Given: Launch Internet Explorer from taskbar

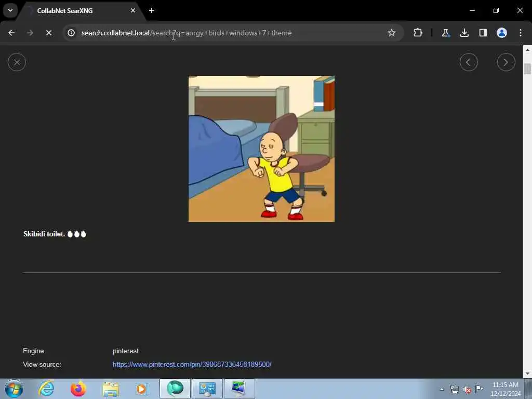Looking at the screenshot, I should tap(46, 389).
